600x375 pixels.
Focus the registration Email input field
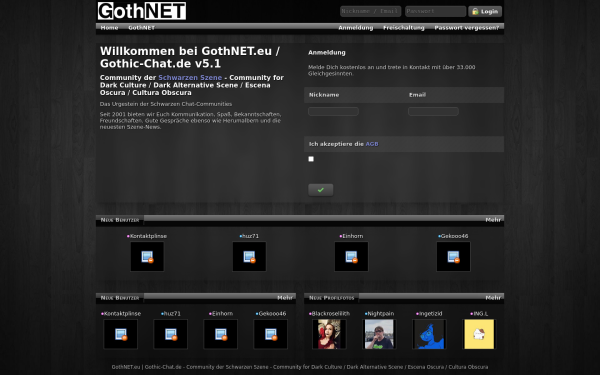point(433,111)
